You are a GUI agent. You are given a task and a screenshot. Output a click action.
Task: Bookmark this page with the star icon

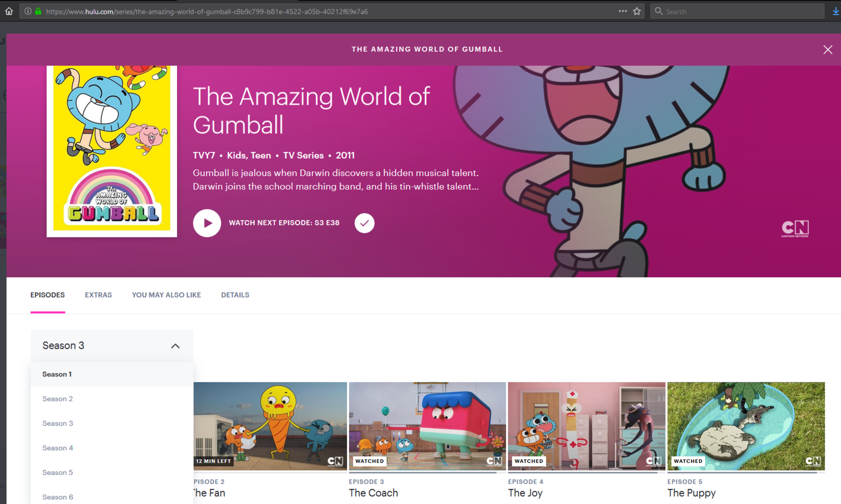pyautogui.click(x=636, y=11)
